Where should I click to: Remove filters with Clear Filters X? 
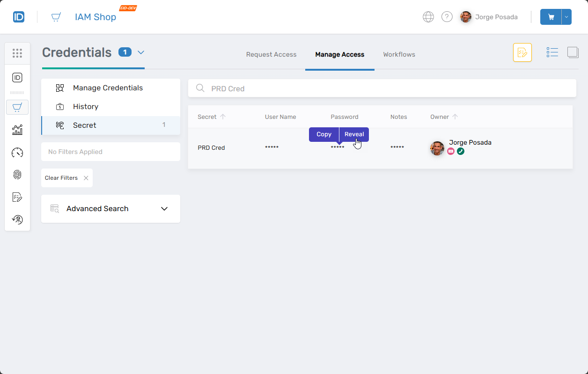tap(86, 178)
